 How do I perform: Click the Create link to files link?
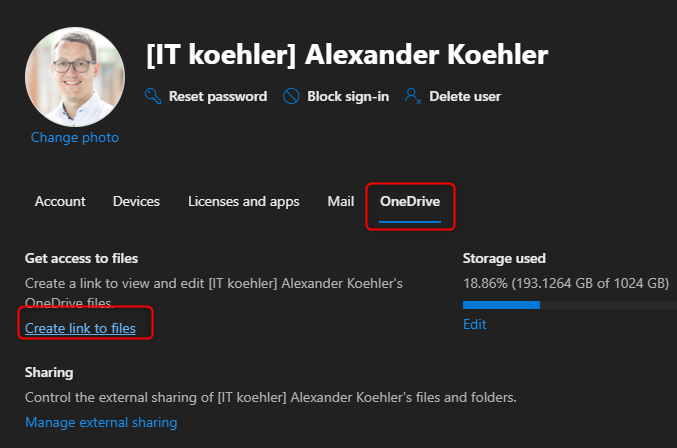80,328
